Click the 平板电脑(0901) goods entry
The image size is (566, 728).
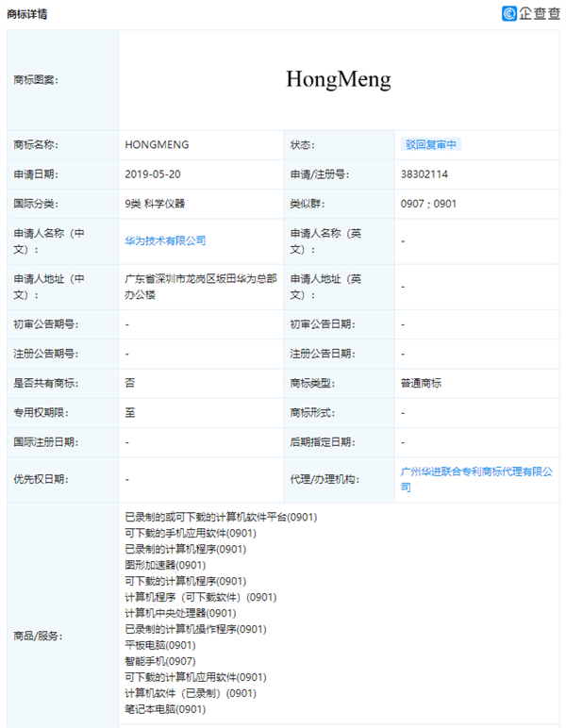[160, 645]
